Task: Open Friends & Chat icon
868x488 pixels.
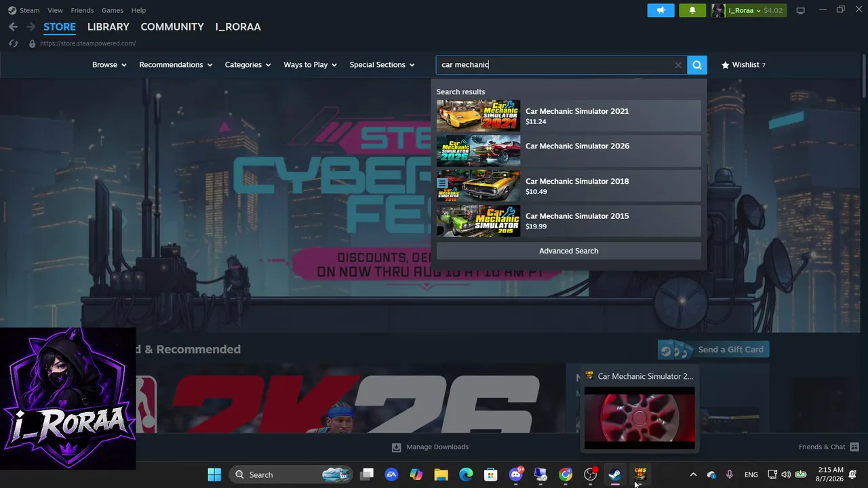Action: [x=854, y=447]
